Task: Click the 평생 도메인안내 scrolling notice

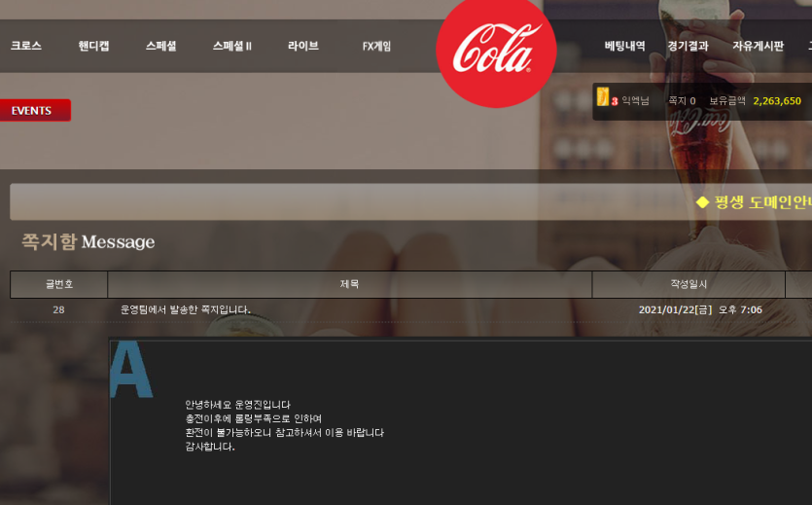Action: tap(754, 202)
